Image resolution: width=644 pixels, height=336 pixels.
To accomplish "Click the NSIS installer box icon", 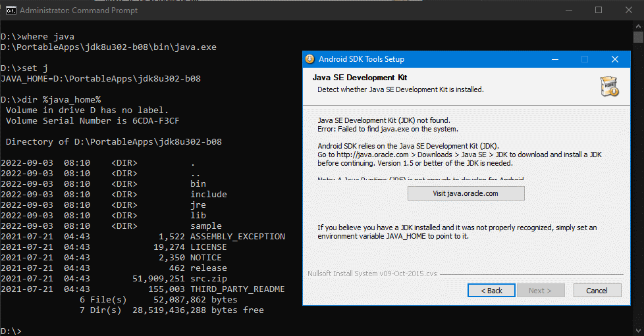I will click(x=610, y=86).
